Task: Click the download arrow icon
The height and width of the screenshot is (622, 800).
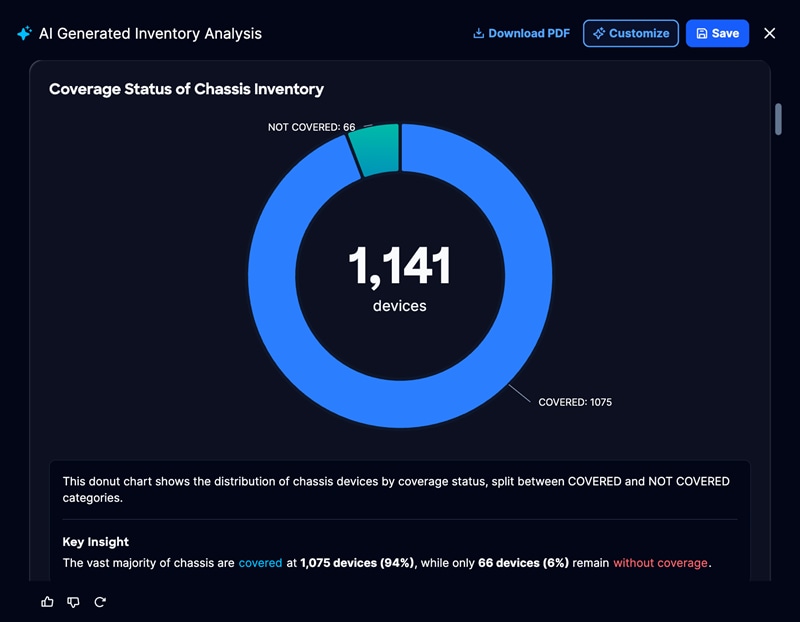Action: coord(478,33)
